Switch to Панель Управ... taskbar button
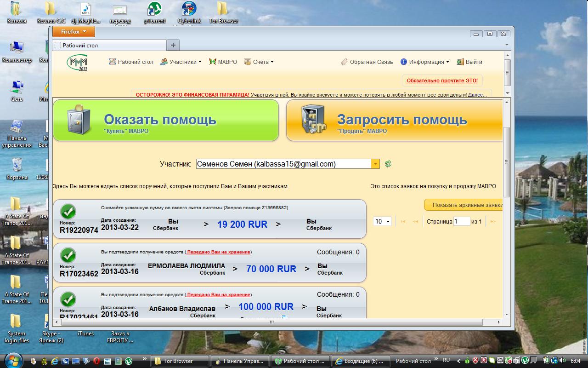The image size is (588, 368). pyautogui.click(x=240, y=361)
